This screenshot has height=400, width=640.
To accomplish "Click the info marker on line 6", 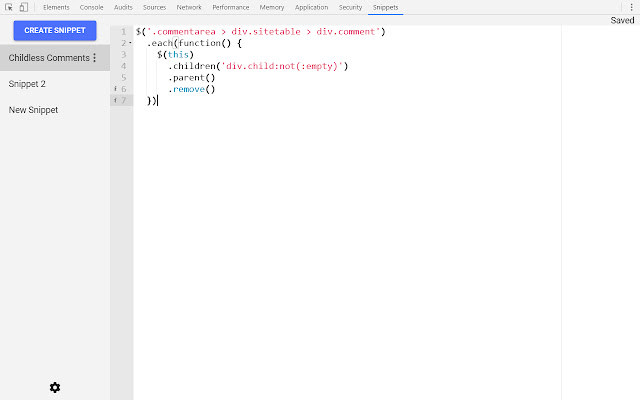I will point(116,89).
